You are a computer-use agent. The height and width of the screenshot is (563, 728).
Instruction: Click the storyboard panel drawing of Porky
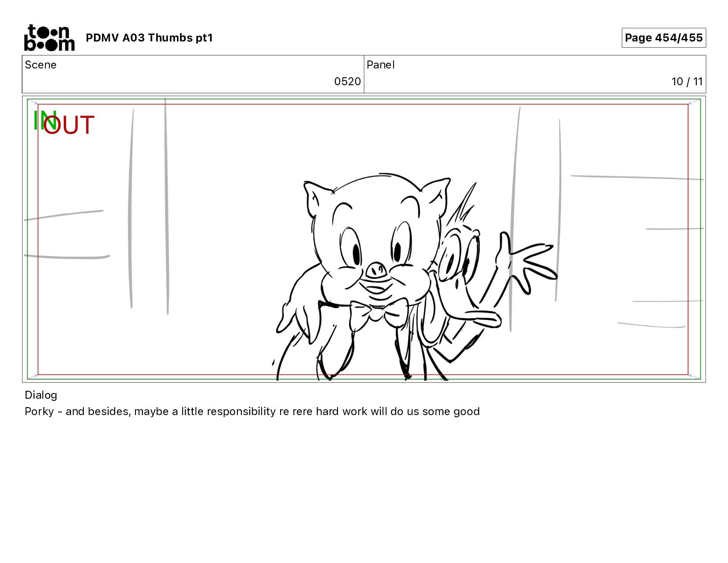click(364, 239)
